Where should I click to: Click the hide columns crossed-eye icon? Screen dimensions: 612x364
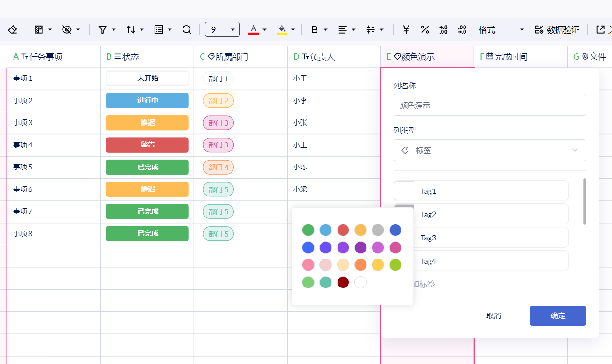(67, 29)
